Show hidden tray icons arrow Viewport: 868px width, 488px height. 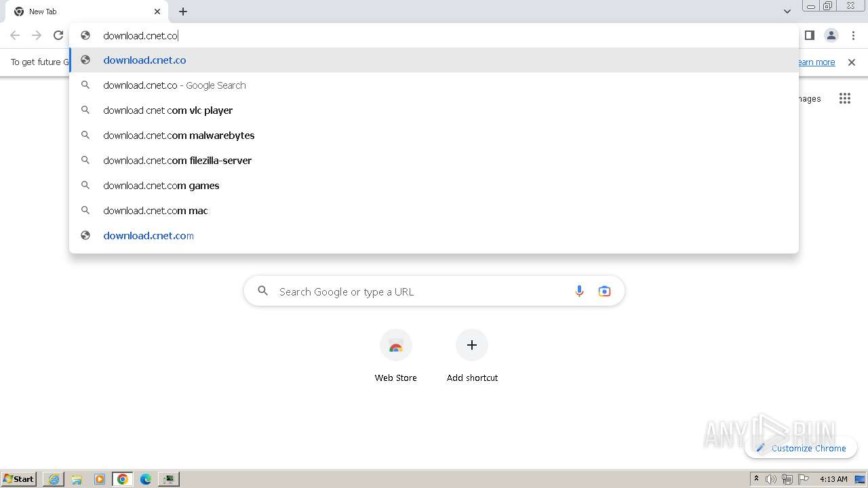756,479
